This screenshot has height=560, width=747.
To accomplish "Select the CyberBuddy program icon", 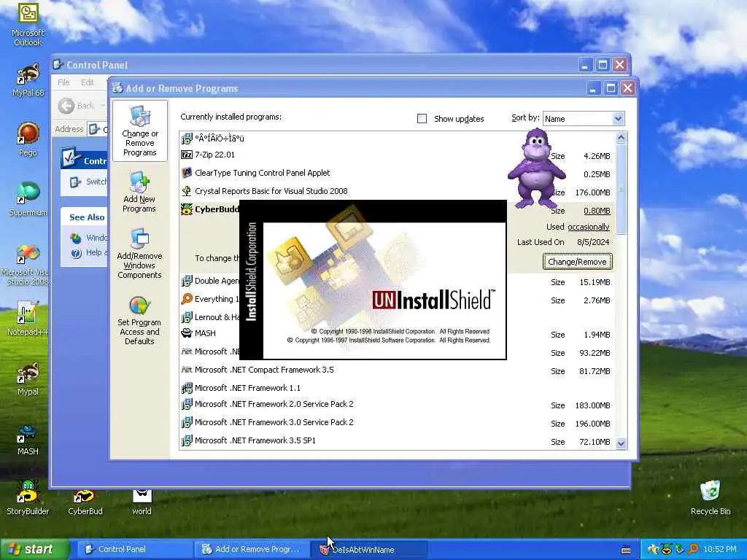I will tap(187, 209).
